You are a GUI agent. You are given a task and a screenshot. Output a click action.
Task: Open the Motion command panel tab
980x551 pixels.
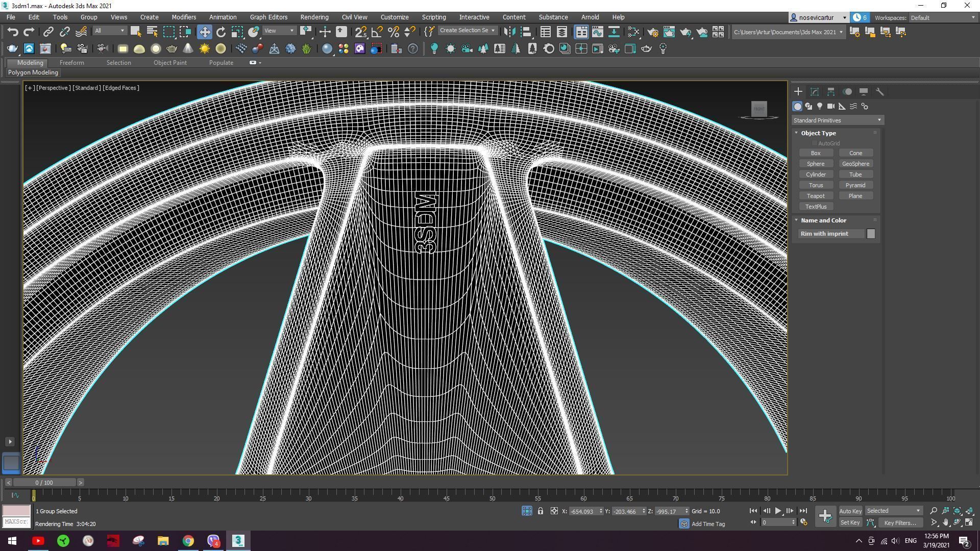(847, 92)
